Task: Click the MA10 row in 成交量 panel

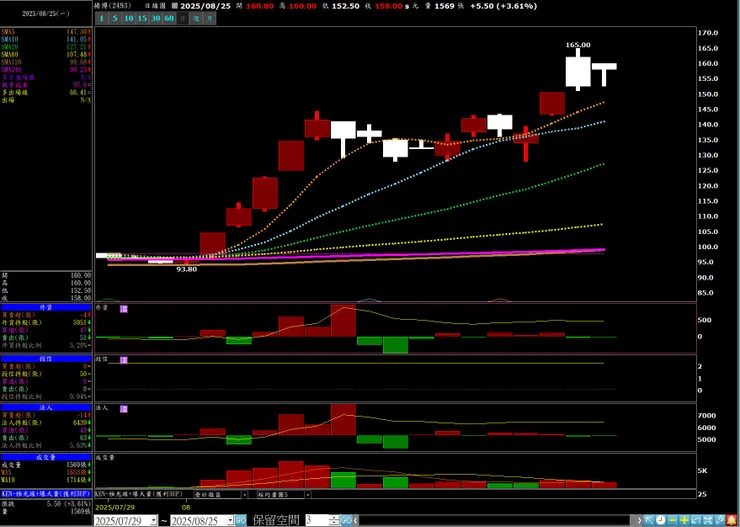Action: pos(46,480)
